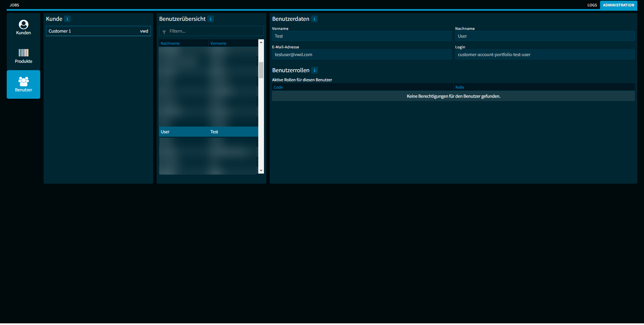644x325 pixels.
Task: Sort roles by Rolle column
Action: (544, 87)
